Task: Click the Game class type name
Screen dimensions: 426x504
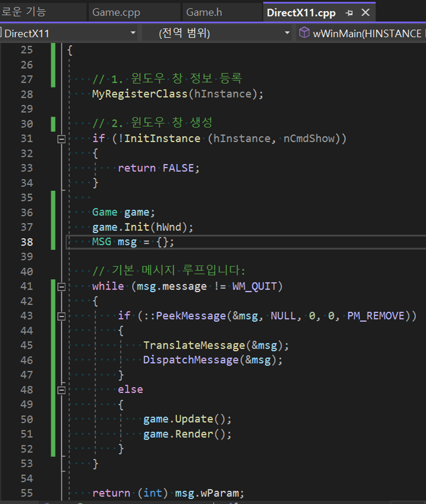Action: tap(105, 213)
